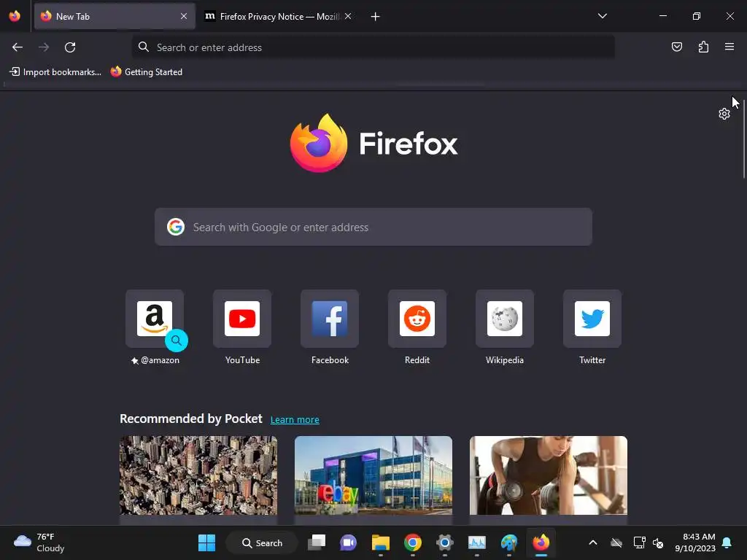Open Task View from taskbar
The width and height of the screenshot is (747, 560).
coord(317,542)
